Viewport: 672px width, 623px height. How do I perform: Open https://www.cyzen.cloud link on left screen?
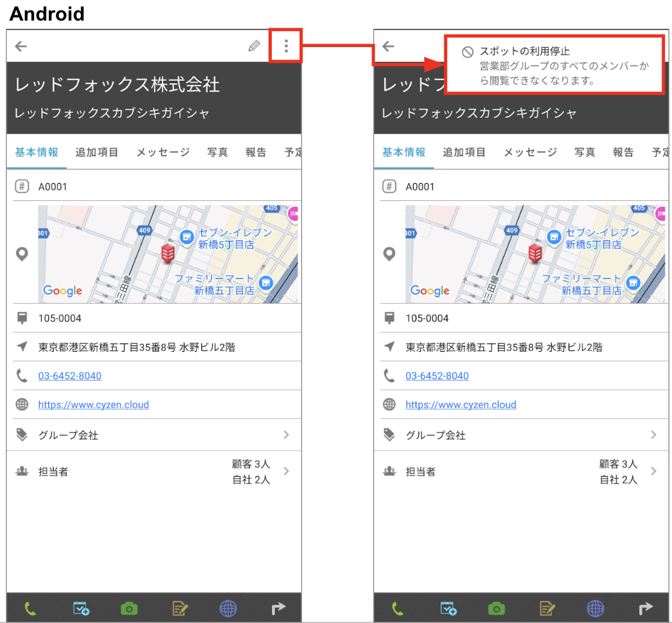94,405
